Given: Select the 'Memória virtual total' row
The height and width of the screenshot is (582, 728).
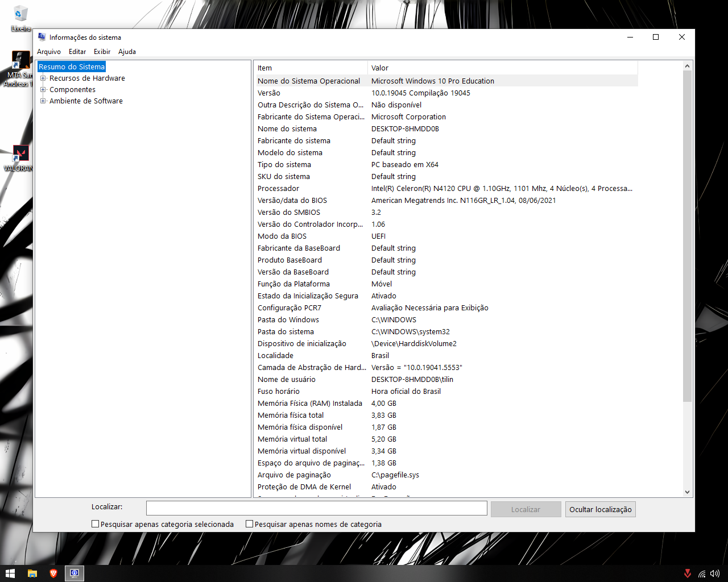Looking at the screenshot, I should (x=446, y=439).
